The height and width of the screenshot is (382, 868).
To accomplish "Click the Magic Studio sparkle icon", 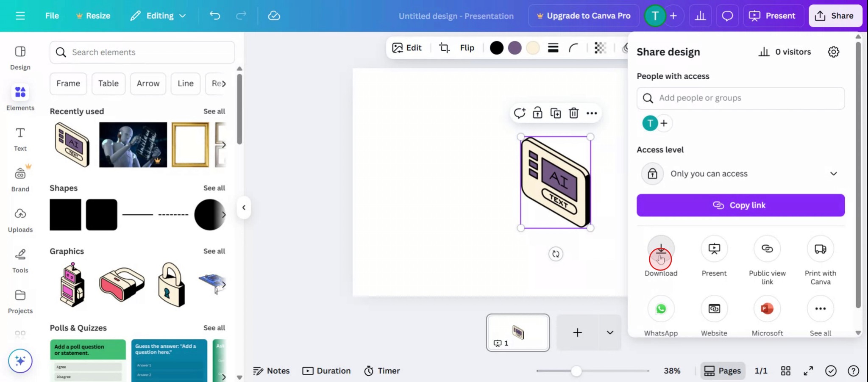I will 20,361.
